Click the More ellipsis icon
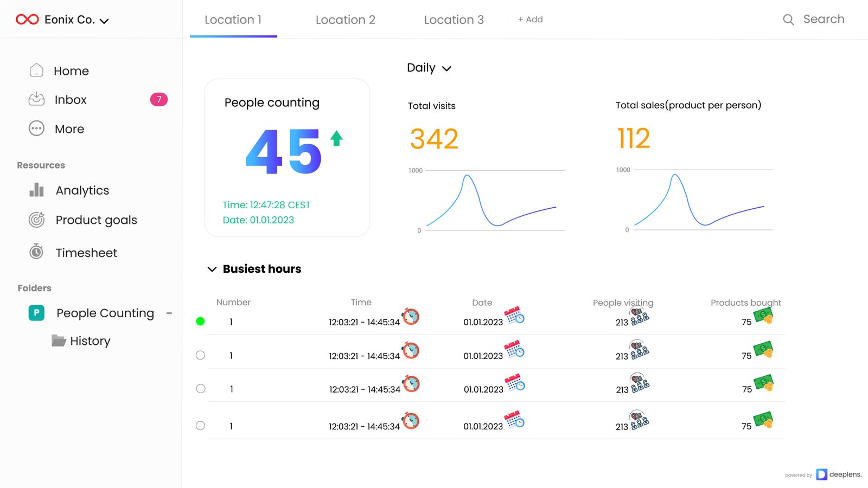 point(36,129)
